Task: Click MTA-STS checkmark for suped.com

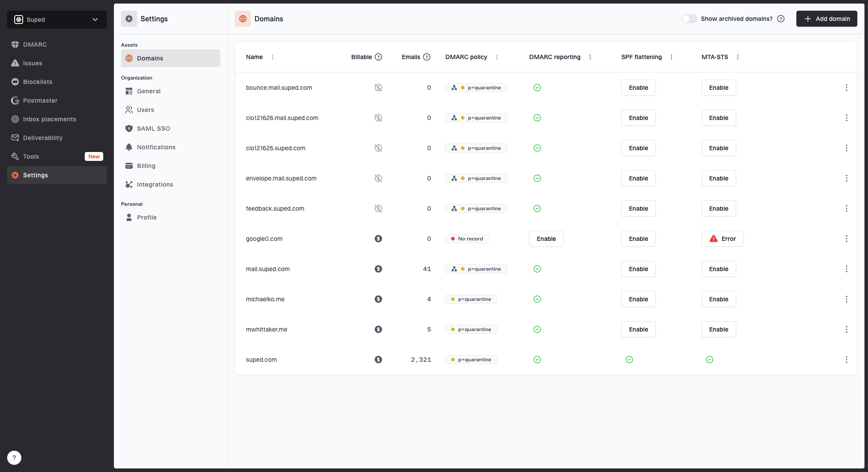Action: [x=710, y=360]
